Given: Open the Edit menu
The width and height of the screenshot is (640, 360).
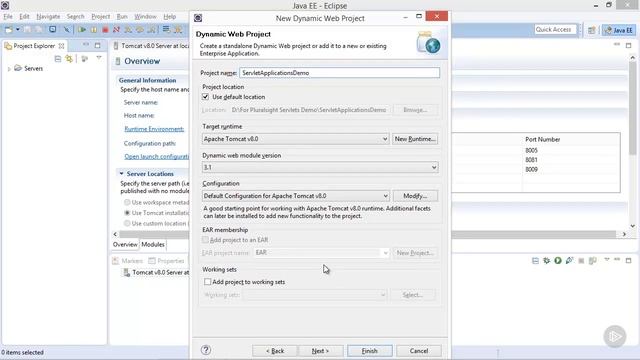Looking at the screenshot, I should coord(24,16).
